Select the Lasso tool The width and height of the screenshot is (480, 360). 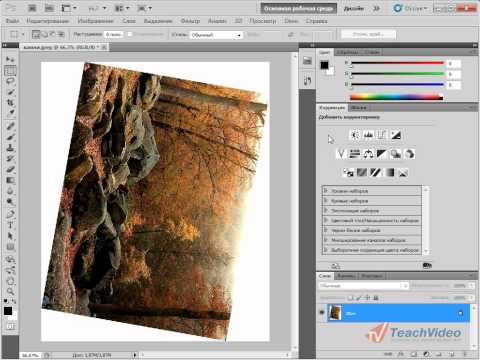10,81
